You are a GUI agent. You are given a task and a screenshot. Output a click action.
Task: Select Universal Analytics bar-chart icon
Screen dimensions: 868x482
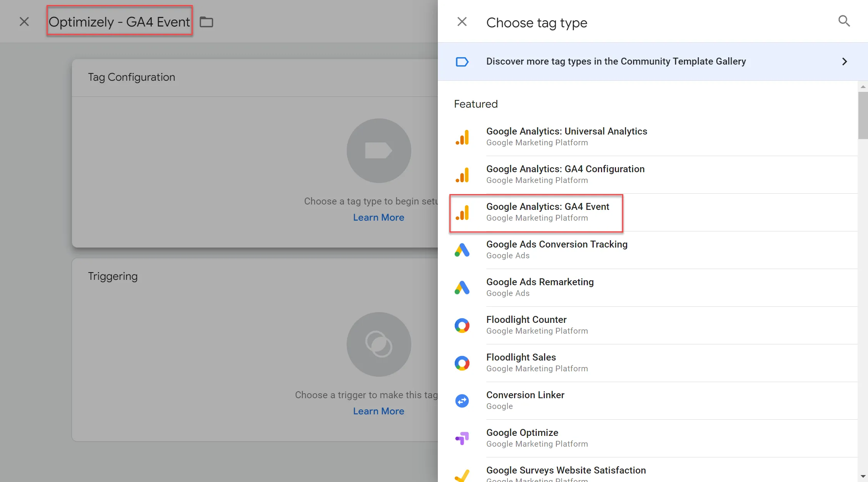click(x=462, y=137)
